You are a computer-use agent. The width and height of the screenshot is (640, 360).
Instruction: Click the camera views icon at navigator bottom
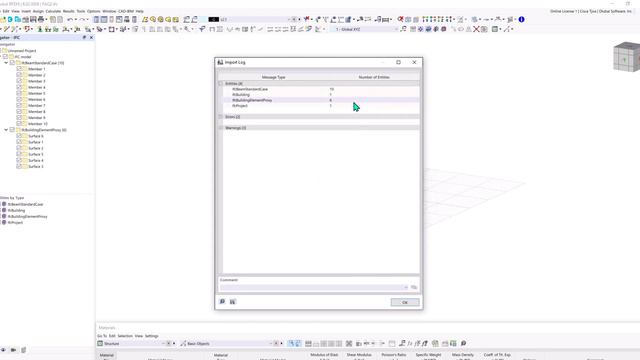[13, 350]
